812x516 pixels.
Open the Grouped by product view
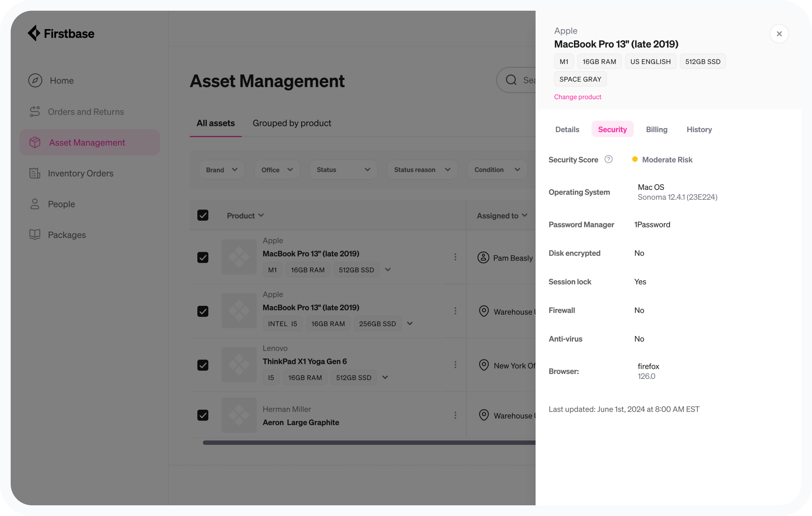point(292,123)
